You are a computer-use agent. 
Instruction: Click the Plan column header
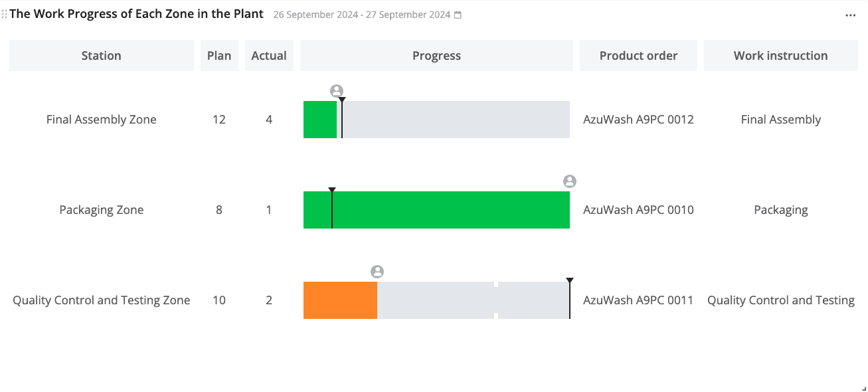219,56
